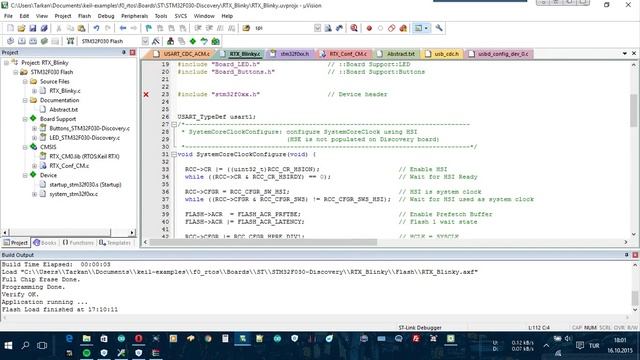Screen dimensions: 640x360
Task: Click the Manage Project Items icon
Action: click(x=170, y=41)
